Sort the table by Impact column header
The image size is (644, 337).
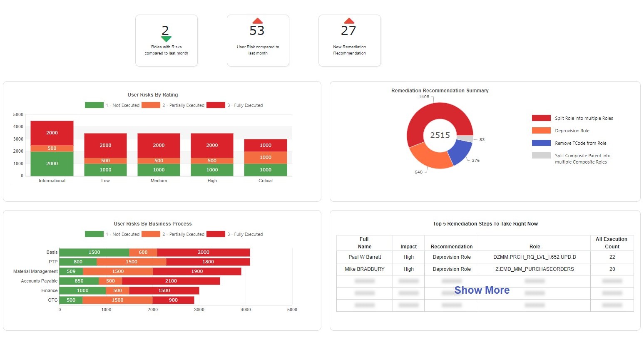(408, 246)
